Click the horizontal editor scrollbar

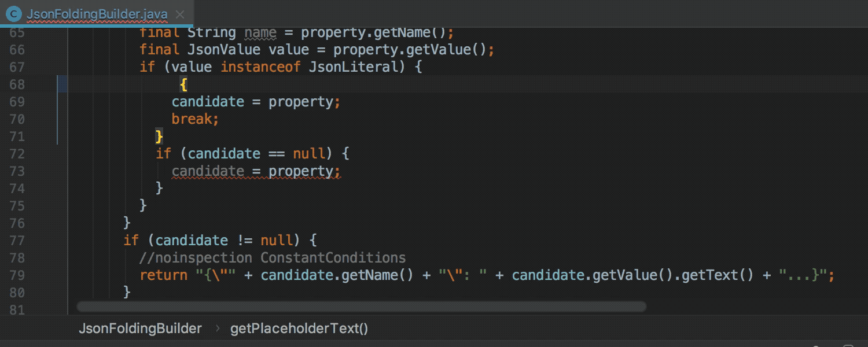pos(361,307)
